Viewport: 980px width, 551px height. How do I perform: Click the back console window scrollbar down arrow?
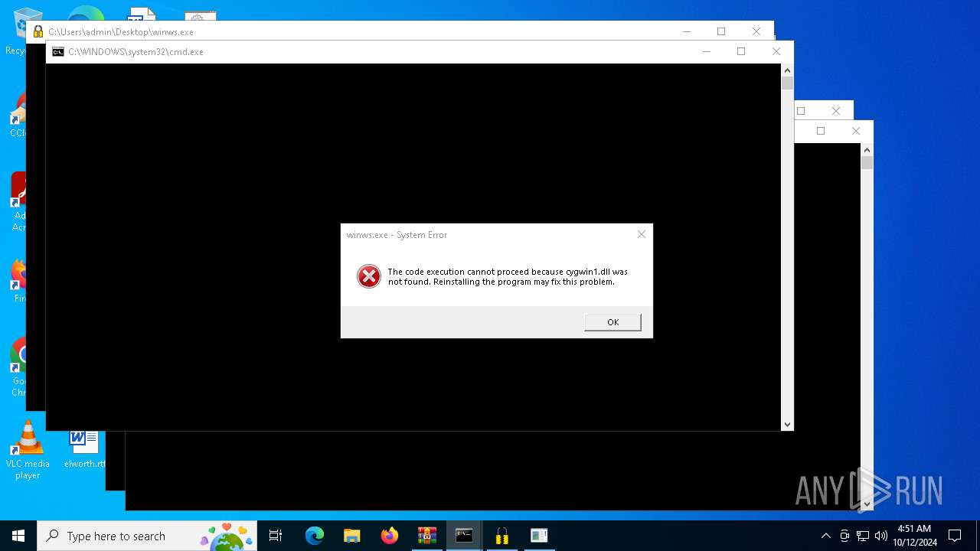click(x=867, y=504)
